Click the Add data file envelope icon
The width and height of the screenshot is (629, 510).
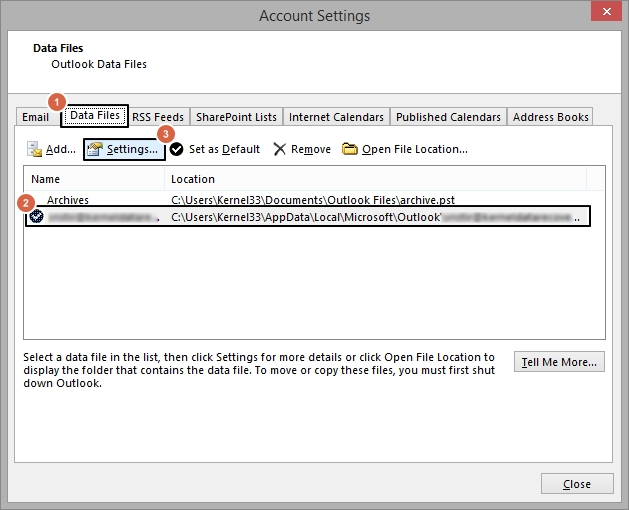34,149
